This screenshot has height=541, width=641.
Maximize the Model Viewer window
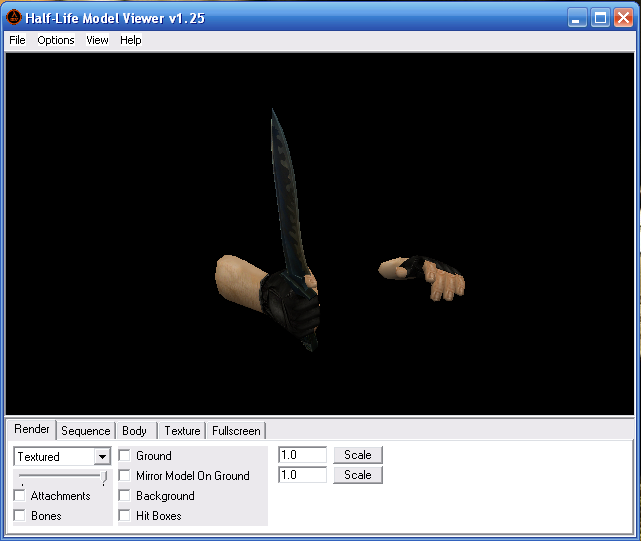(600, 17)
